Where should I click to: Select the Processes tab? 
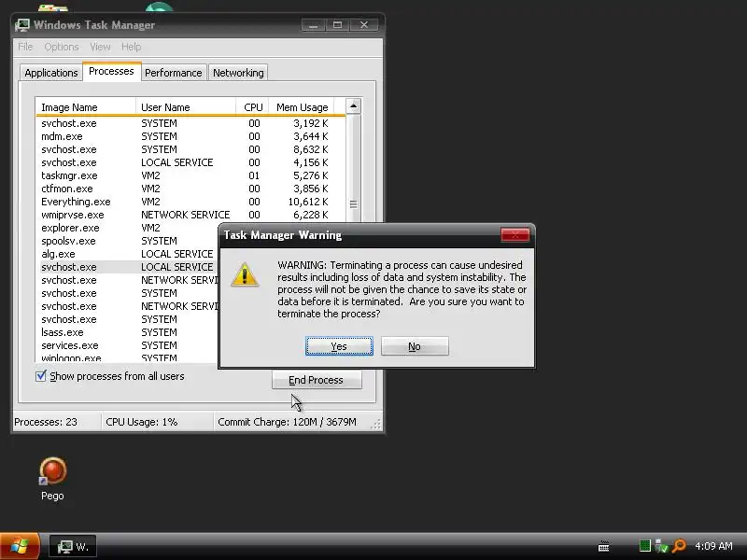pos(111,72)
